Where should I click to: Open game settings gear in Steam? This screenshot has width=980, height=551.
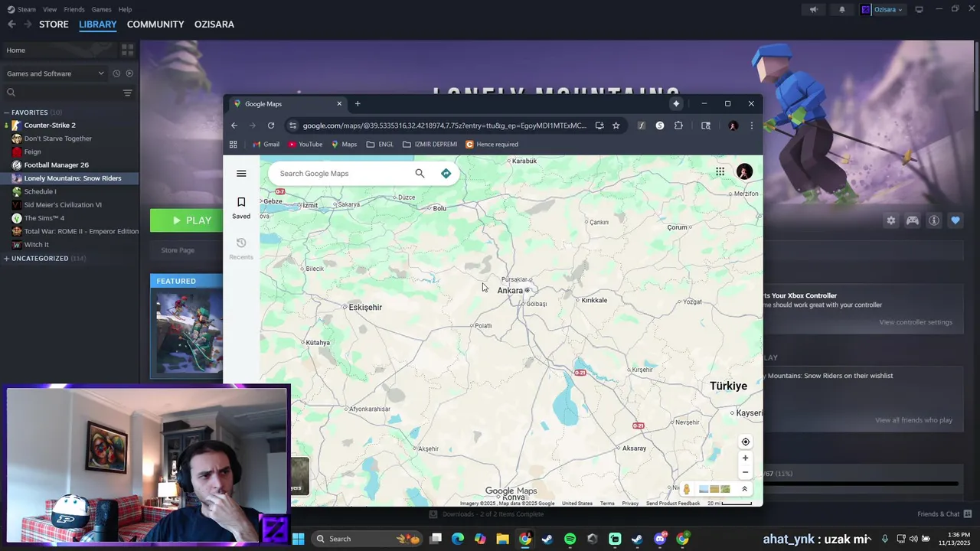coord(891,220)
